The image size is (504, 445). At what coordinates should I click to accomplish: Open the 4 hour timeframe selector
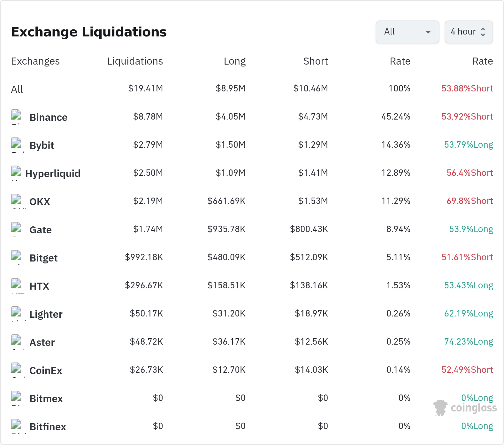click(469, 32)
